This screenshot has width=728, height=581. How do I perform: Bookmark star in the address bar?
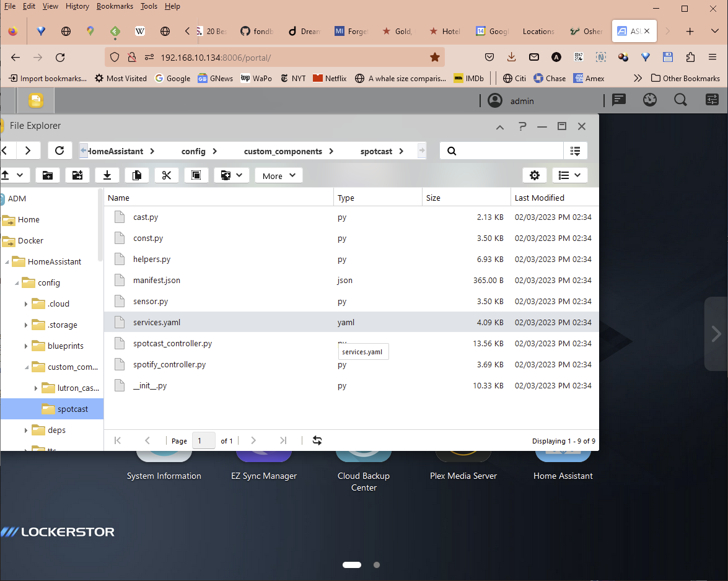pos(434,57)
